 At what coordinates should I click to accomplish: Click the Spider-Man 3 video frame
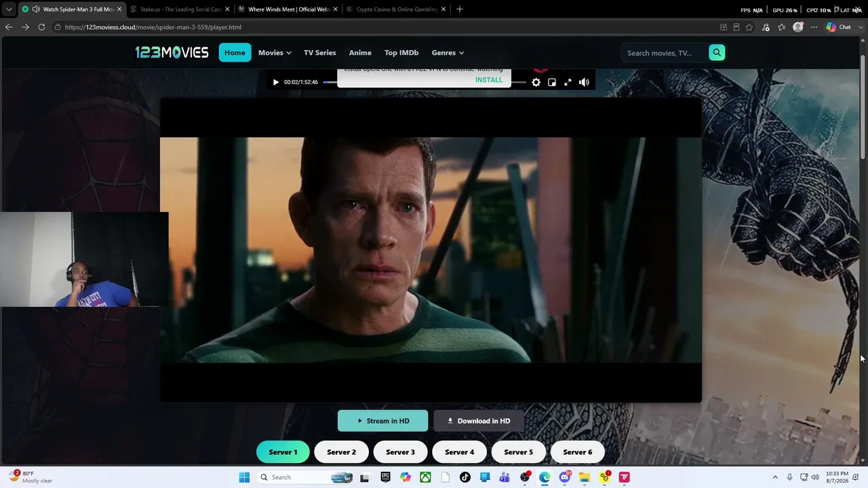431,250
